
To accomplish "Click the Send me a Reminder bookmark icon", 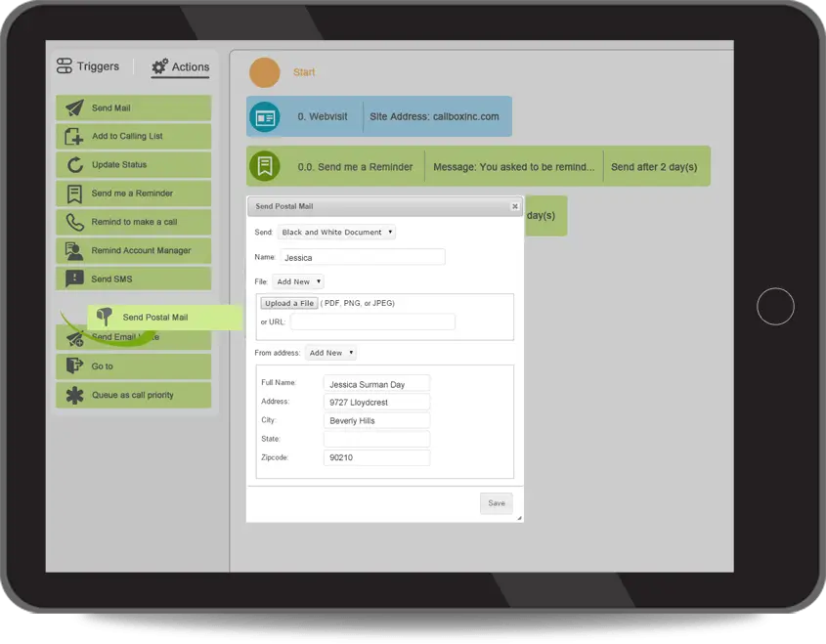I will tap(74, 193).
